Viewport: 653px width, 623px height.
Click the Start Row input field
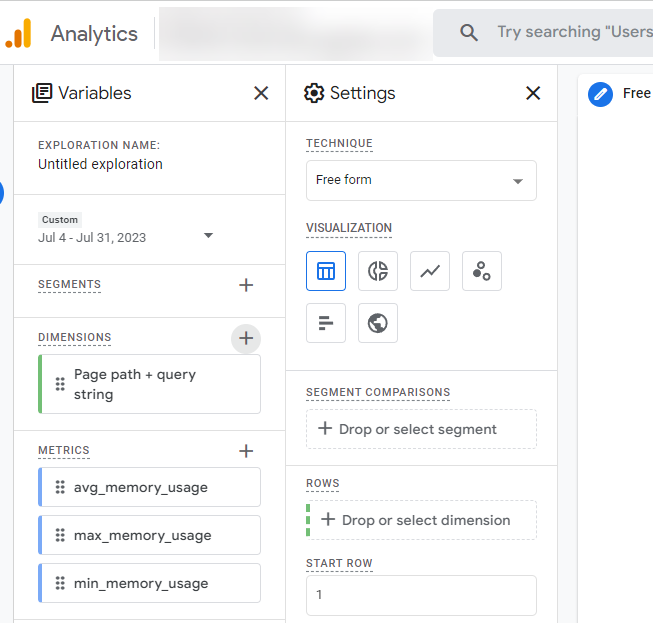pyautogui.click(x=421, y=595)
